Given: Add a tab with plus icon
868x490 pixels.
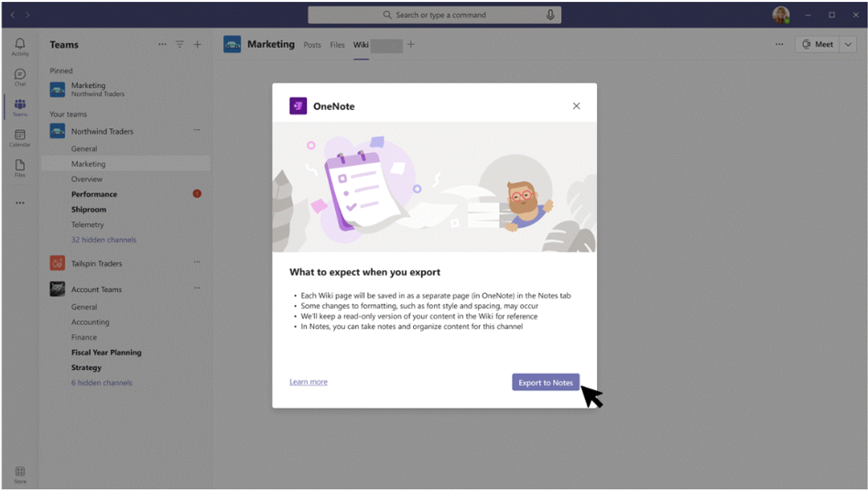Looking at the screenshot, I should tap(411, 44).
